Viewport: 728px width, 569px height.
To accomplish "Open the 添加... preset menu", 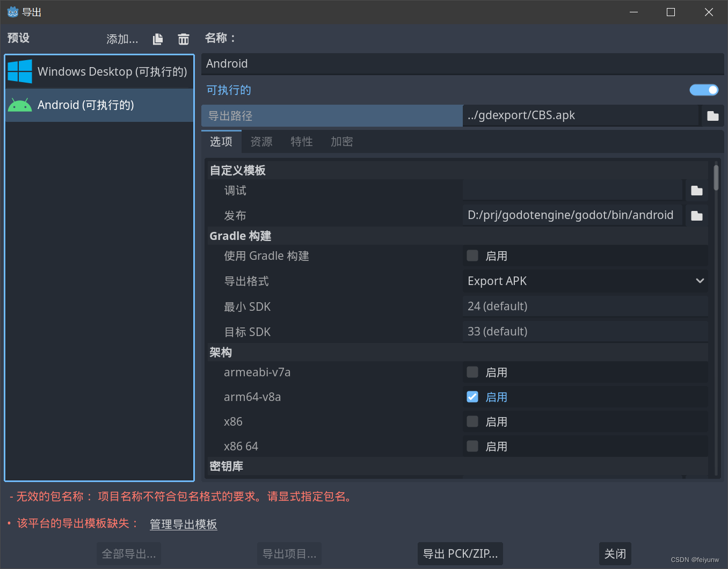I will (x=122, y=39).
